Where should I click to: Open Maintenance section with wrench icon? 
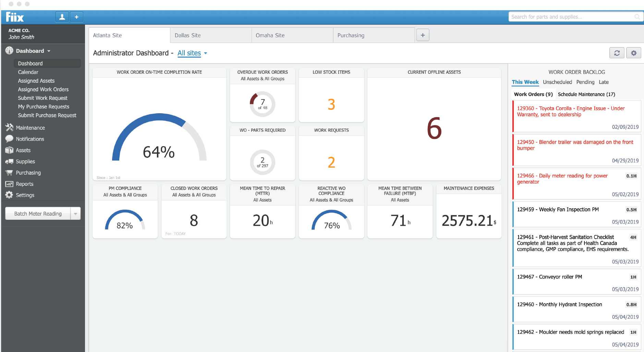pos(9,128)
